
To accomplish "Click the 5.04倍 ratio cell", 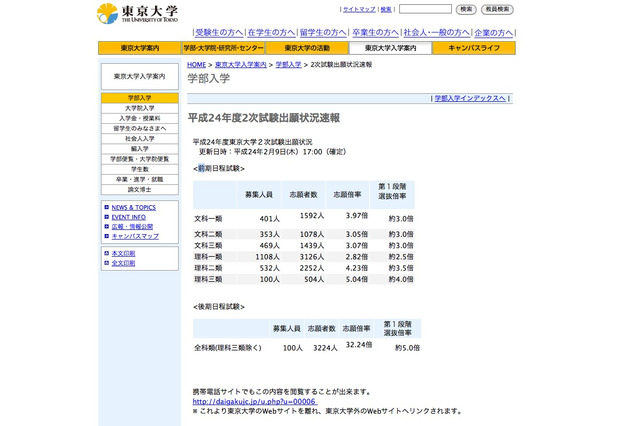I will point(357,280).
